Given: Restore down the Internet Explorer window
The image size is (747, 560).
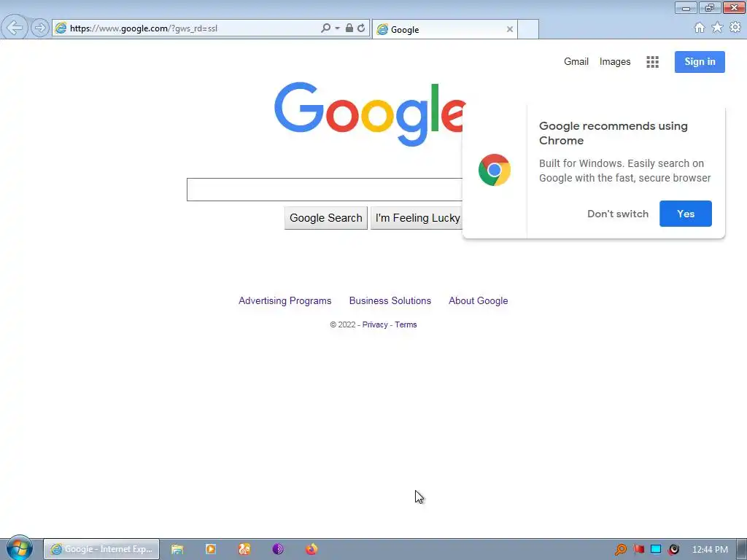Looking at the screenshot, I should tap(710, 7).
